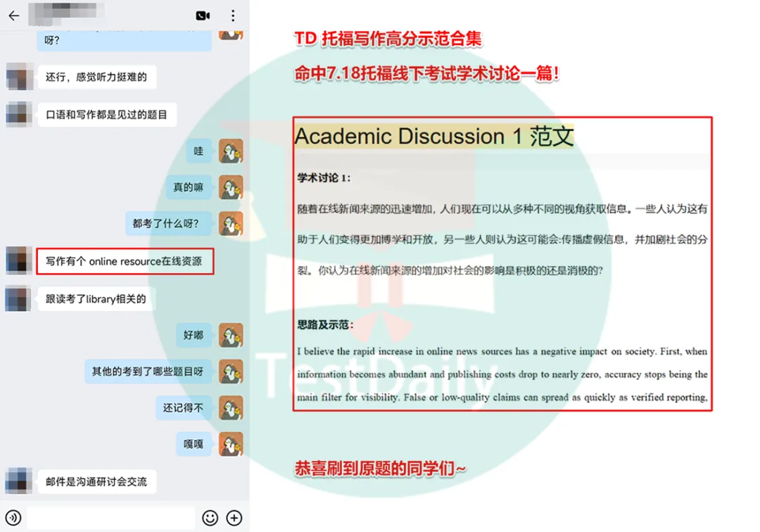Screen dimensions: 760x532
Task: Select the message '跟读考了library相关的'
Action: (96, 299)
